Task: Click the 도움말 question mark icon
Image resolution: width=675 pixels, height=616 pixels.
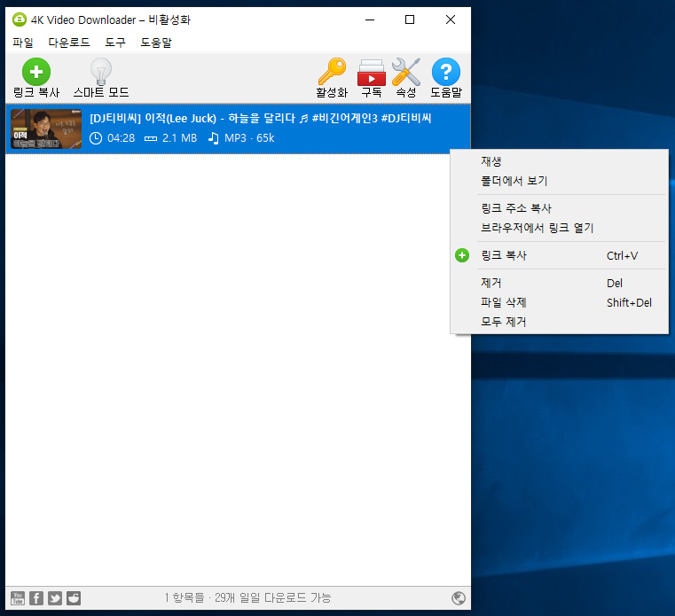Action: 446,72
